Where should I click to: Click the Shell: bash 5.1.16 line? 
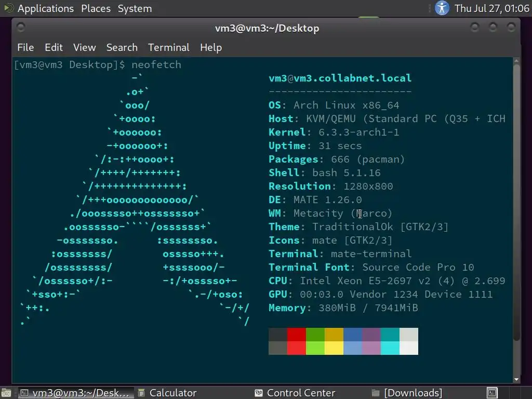pyautogui.click(x=324, y=172)
